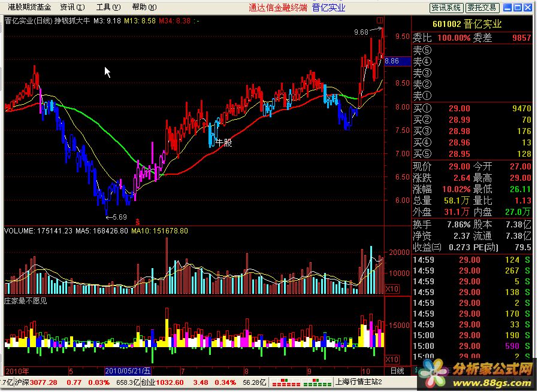Click the red signal indicator in status bar
The width and height of the screenshot is (538, 392).
coord(285,382)
